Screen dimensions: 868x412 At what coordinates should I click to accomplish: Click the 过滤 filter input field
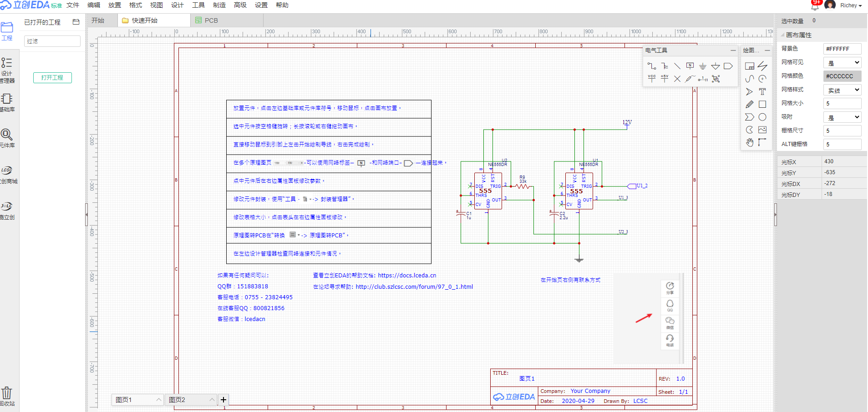pyautogui.click(x=52, y=41)
